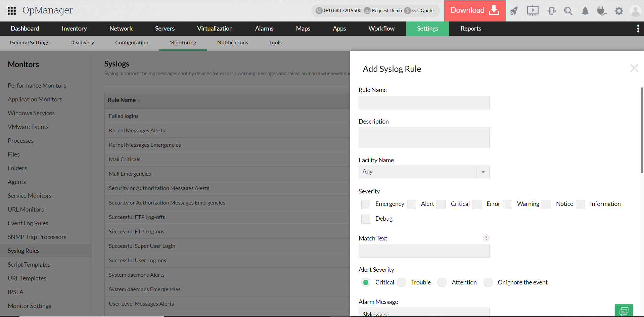Viewport: 644px width, 317px height.
Task: Check the Emergency severity checkbox
Action: click(366, 204)
